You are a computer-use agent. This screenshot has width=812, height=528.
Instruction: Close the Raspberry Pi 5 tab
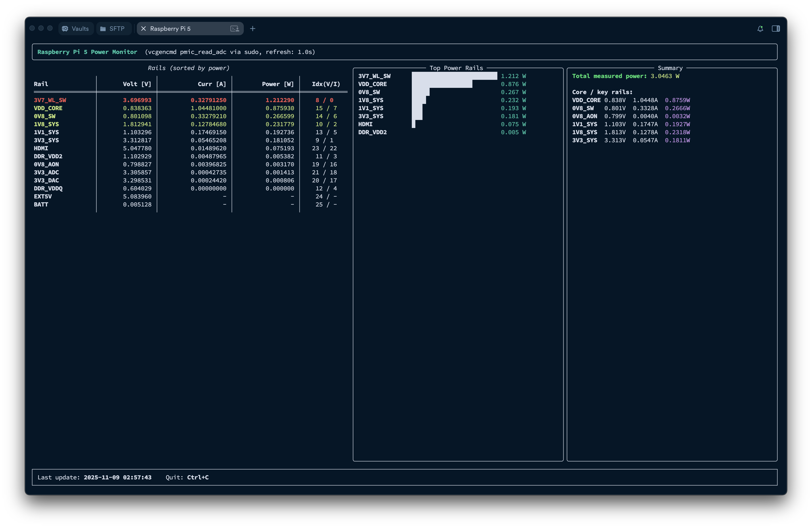tap(144, 29)
